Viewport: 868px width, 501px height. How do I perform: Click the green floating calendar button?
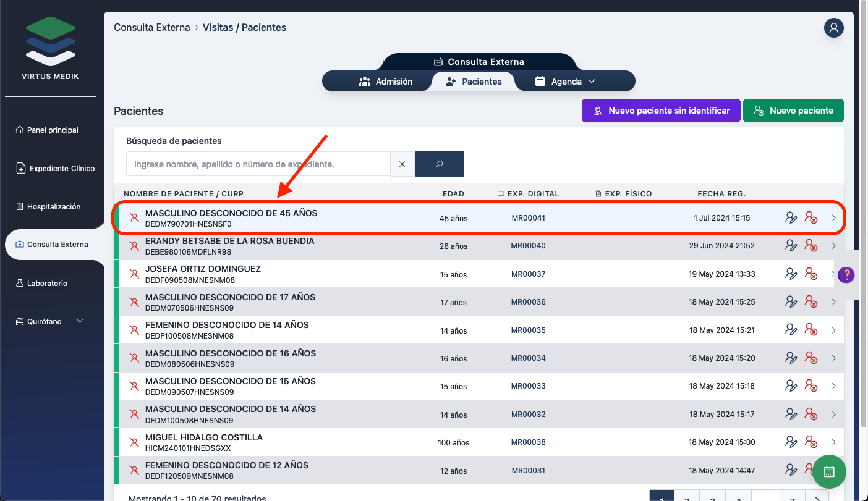829,471
